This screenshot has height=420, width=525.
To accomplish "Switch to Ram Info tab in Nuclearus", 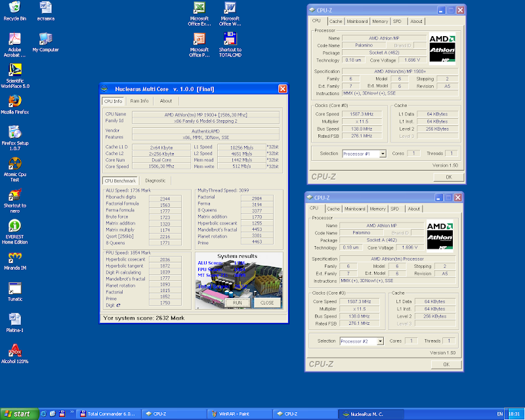I will click(x=139, y=101).
